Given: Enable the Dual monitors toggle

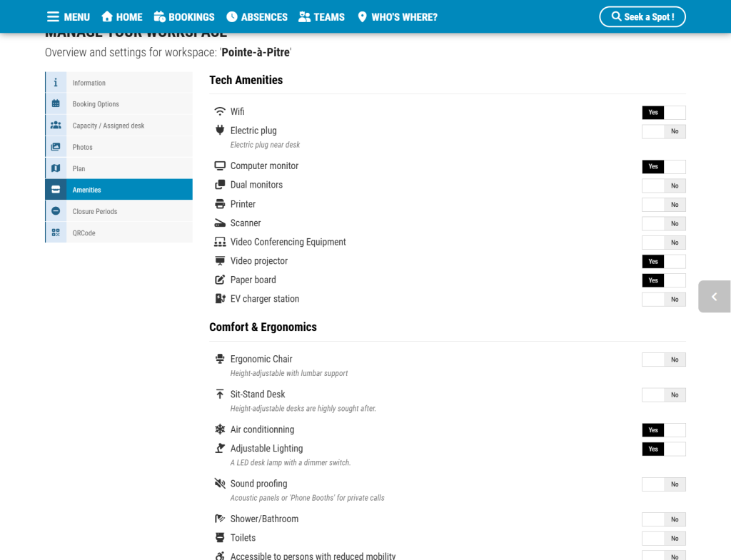Looking at the screenshot, I should point(663,185).
